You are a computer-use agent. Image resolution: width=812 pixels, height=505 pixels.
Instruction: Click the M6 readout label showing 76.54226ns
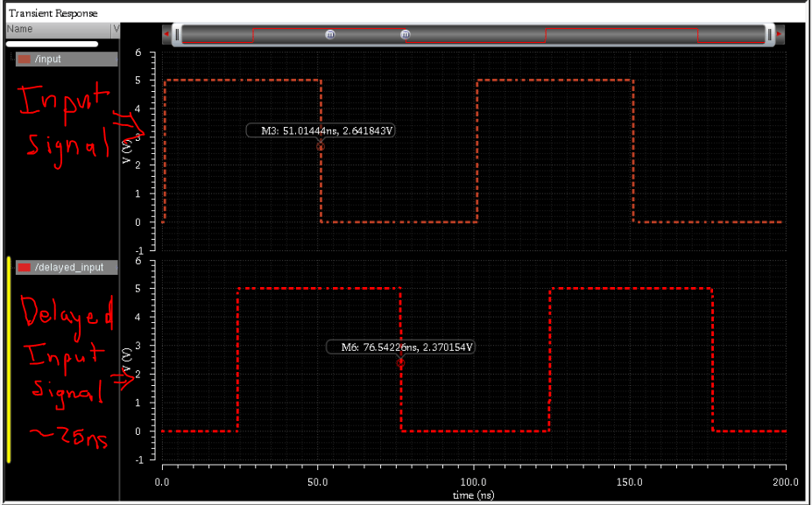click(401, 347)
